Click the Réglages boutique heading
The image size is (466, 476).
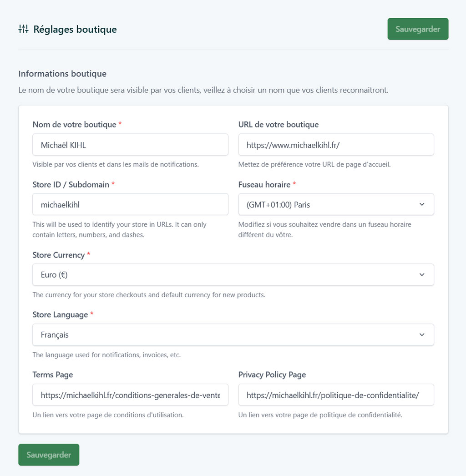(x=75, y=29)
